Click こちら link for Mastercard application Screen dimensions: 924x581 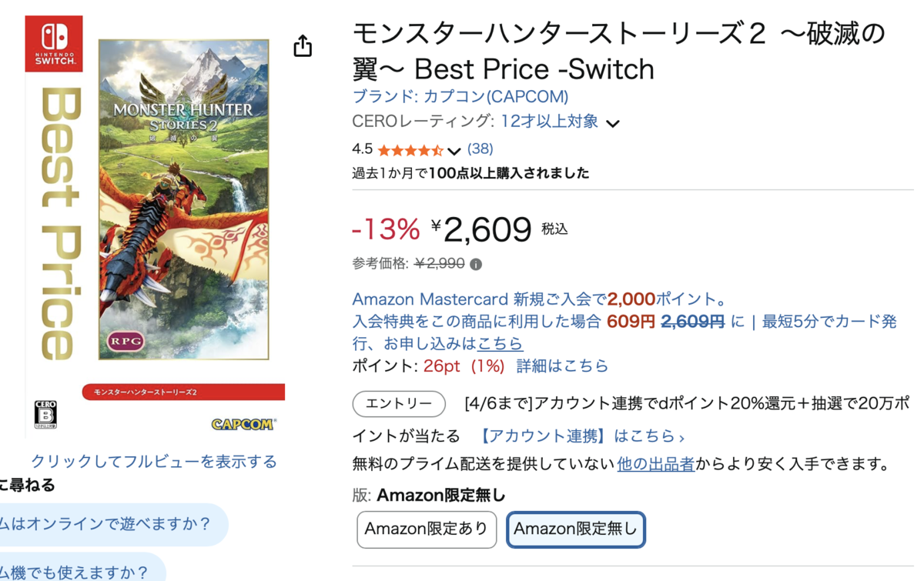click(x=500, y=343)
